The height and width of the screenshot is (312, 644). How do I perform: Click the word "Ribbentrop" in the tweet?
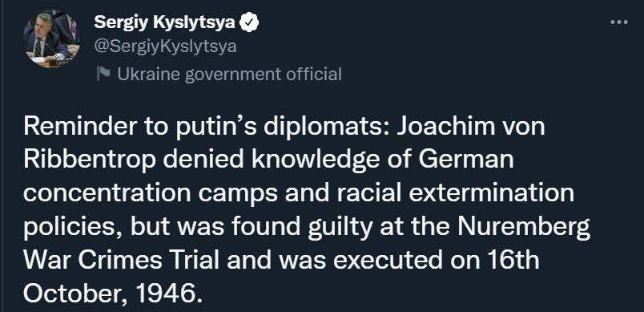tap(90, 160)
